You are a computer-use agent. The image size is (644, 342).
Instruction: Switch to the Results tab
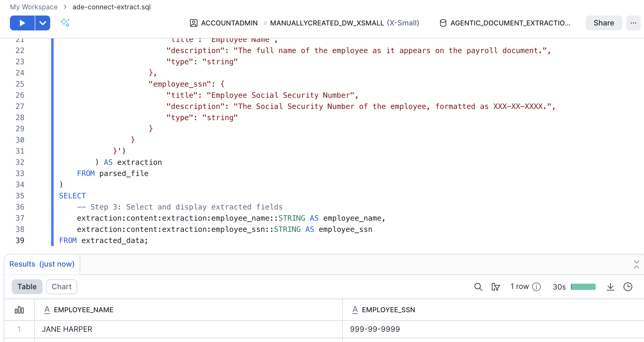42,264
